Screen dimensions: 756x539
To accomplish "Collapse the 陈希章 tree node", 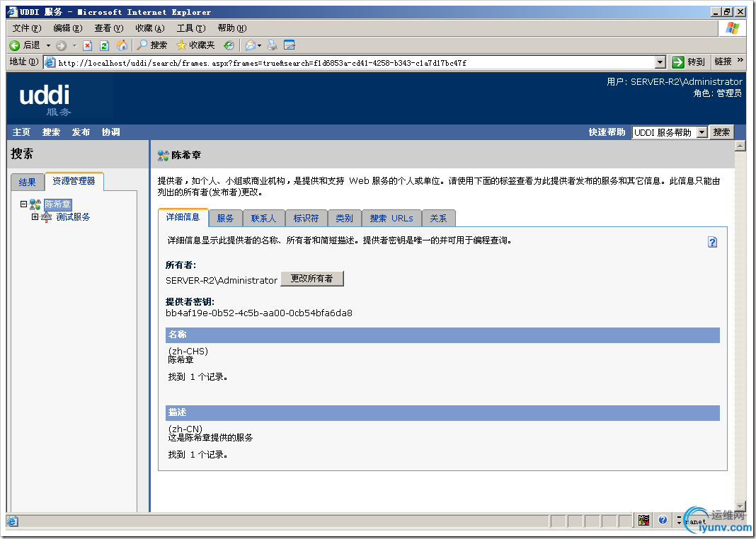I will point(23,204).
